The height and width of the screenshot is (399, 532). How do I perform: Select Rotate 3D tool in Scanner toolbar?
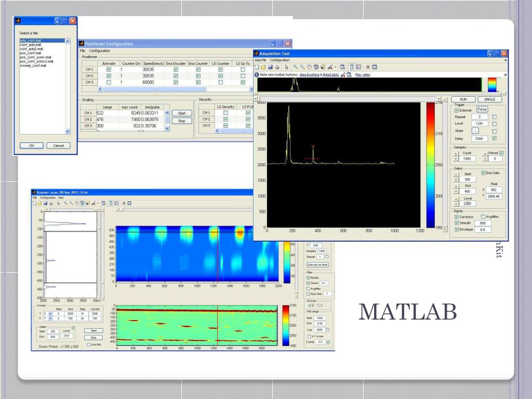[82, 203]
